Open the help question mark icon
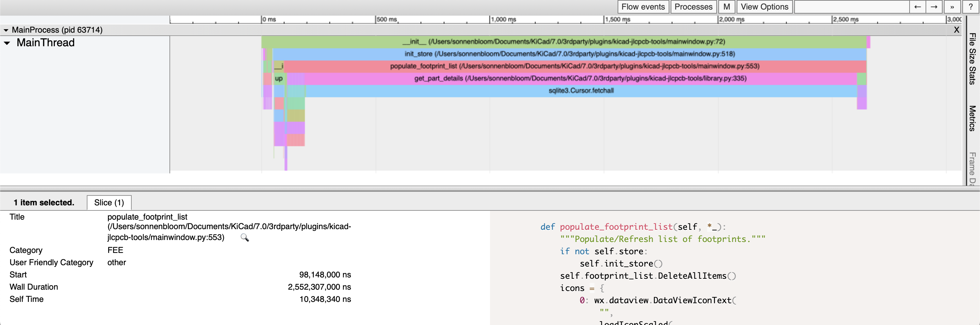The image size is (980, 325). coord(971,6)
